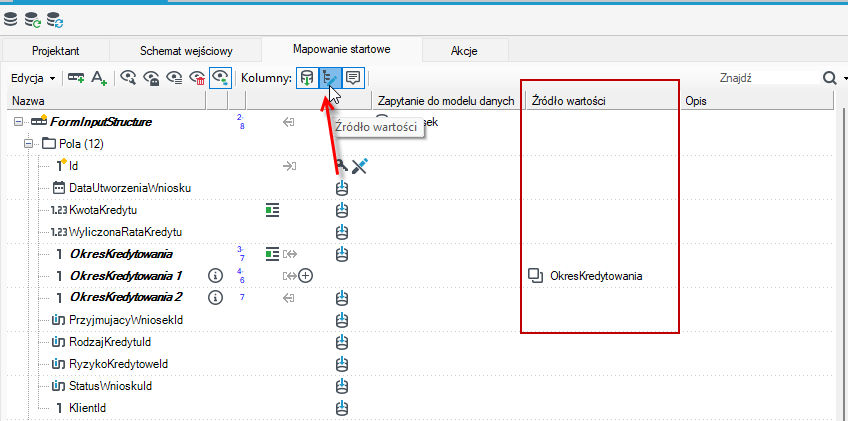Click the Opis column header
Viewport: 848px width, 421px height.
tap(756, 101)
